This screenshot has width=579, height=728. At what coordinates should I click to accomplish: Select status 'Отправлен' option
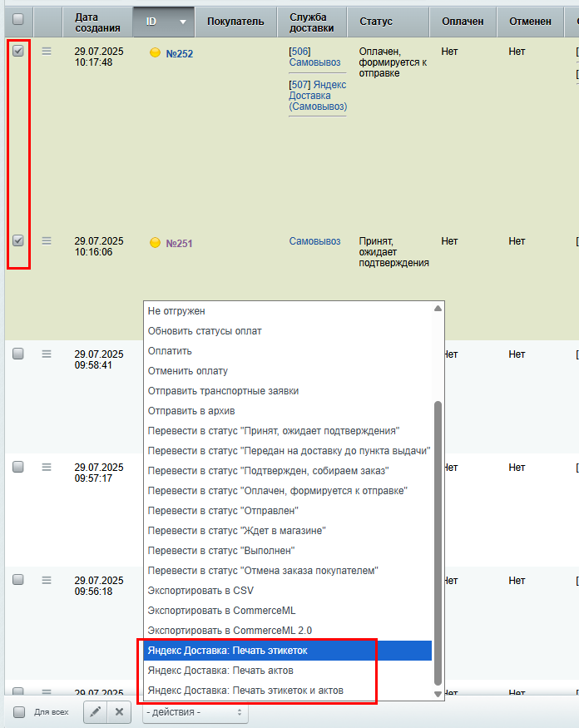[287, 511]
